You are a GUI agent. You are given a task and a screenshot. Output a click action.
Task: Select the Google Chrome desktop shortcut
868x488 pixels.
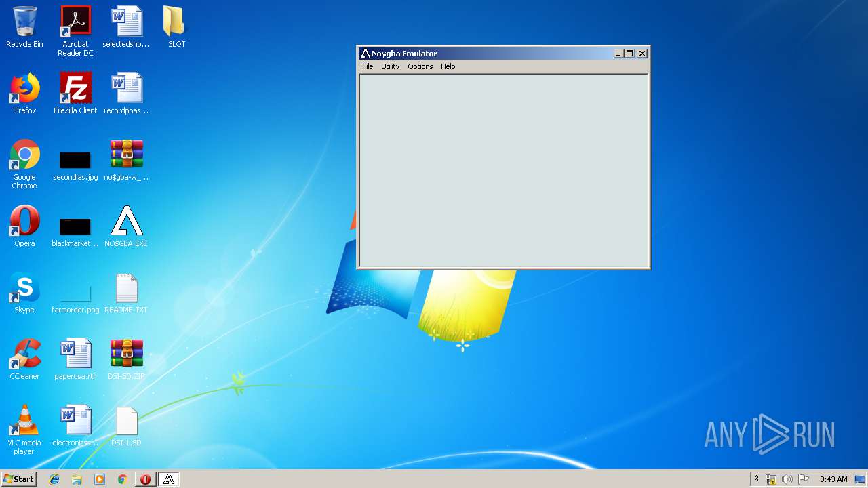coord(24,164)
